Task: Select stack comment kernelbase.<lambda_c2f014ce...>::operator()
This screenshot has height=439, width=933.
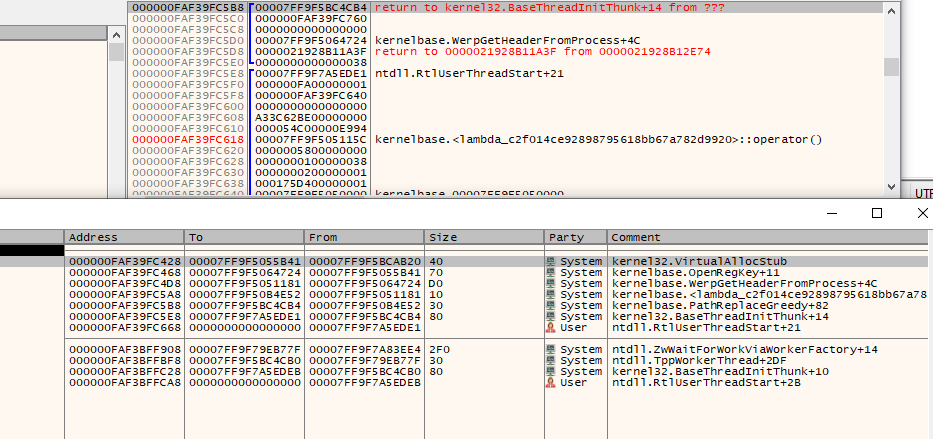Action: tap(599, 140)
